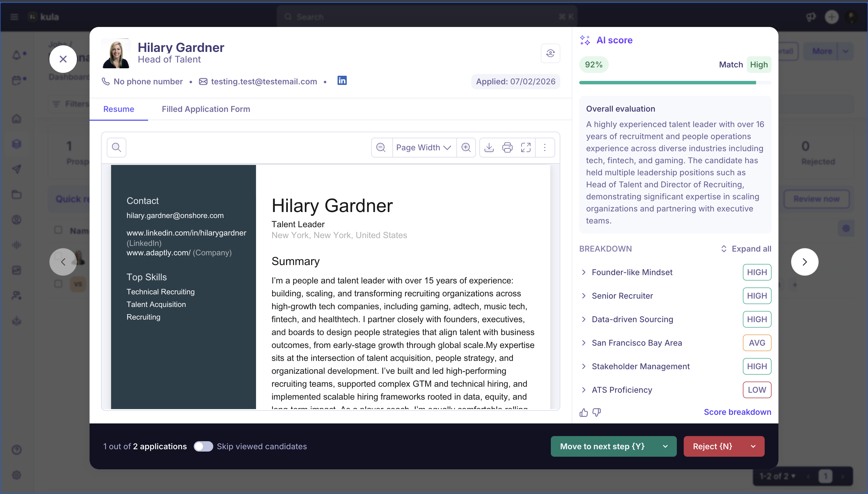The width and height of the screenshot is (868, 494).
Task: Open the Score breakdown link
Action: (x=737, y=412)
